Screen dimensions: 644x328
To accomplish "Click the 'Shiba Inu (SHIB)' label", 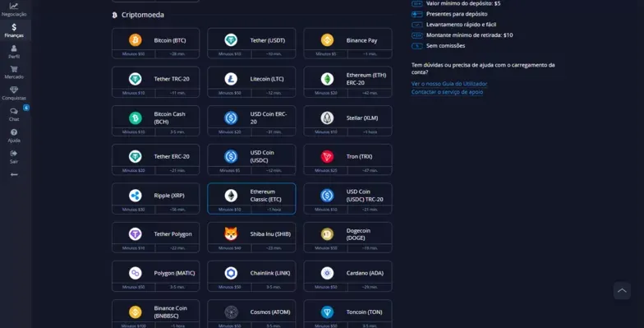I will click(270, 233).
